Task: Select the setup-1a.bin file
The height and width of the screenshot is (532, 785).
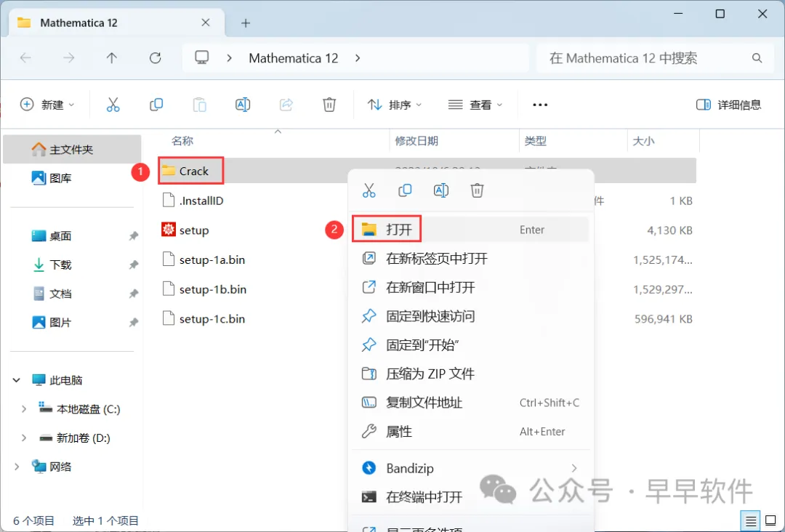Action: tap(204, 259)
